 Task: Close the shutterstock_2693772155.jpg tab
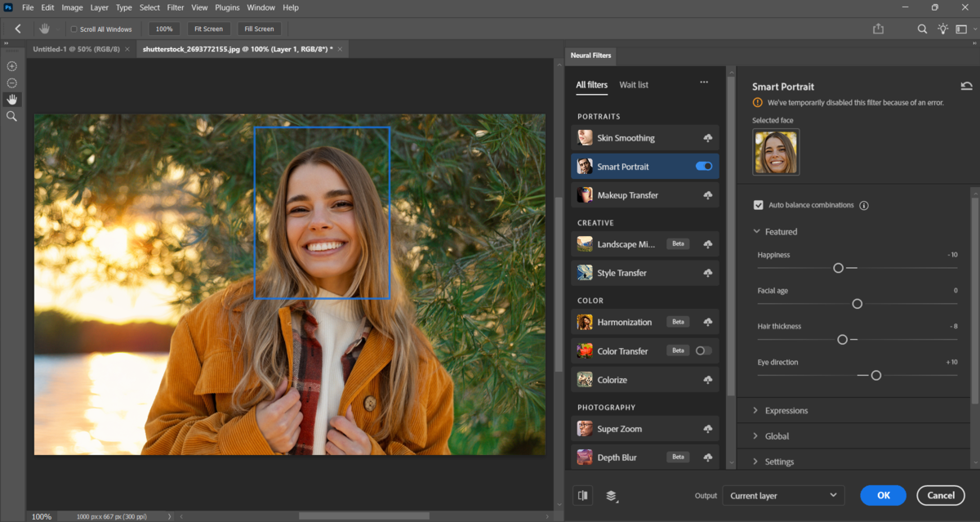tap(341, 49)
